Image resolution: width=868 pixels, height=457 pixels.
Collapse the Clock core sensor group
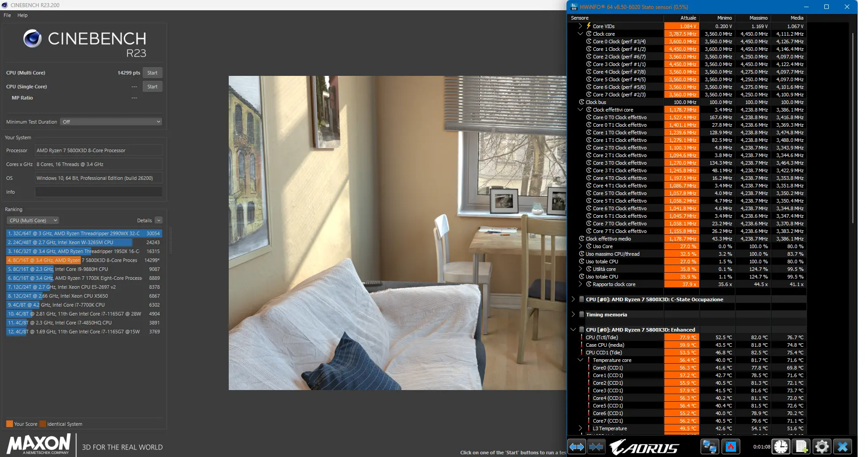(x=580, y=33)
